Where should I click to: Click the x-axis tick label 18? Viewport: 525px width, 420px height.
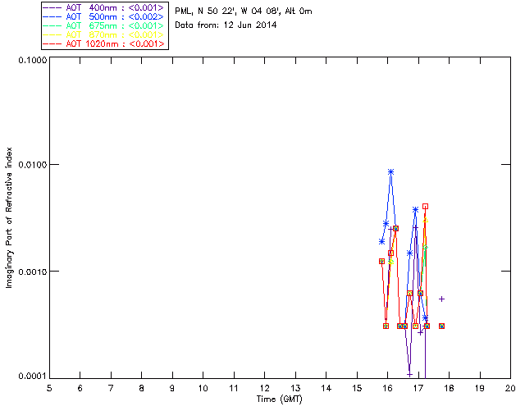449,388
